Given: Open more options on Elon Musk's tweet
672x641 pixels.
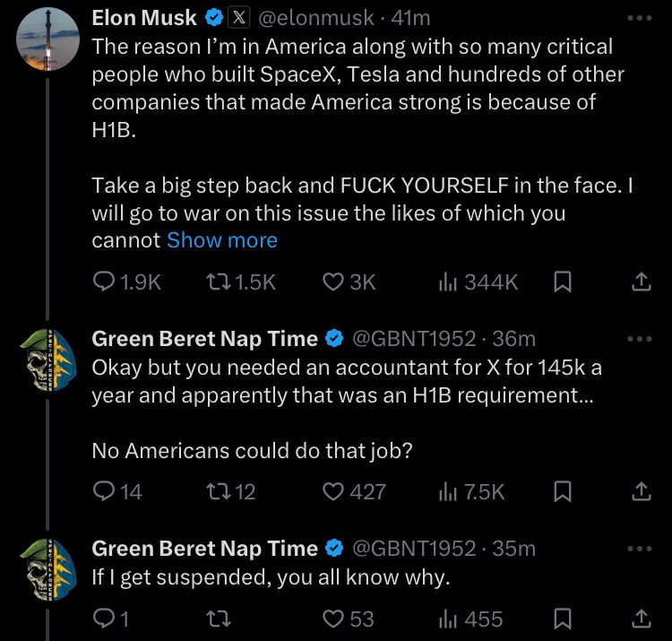Looking at the screenshot, I should click(641, 17).
